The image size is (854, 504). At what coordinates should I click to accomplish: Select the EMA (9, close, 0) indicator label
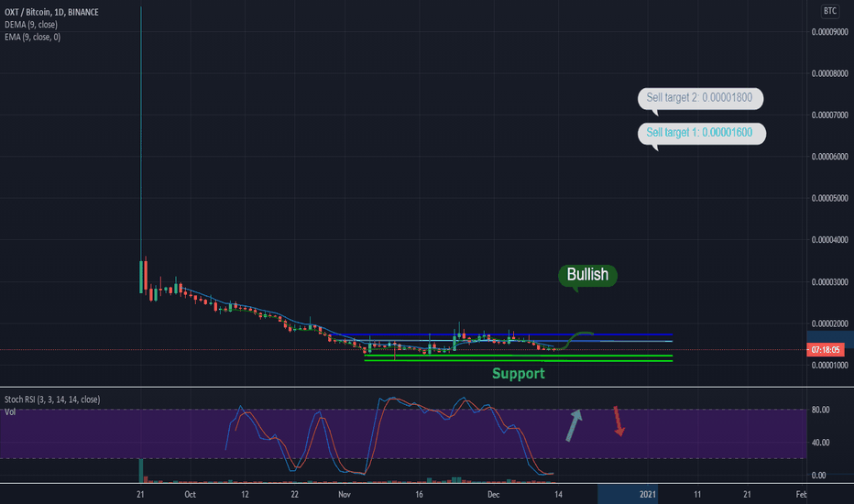[33, 37]
